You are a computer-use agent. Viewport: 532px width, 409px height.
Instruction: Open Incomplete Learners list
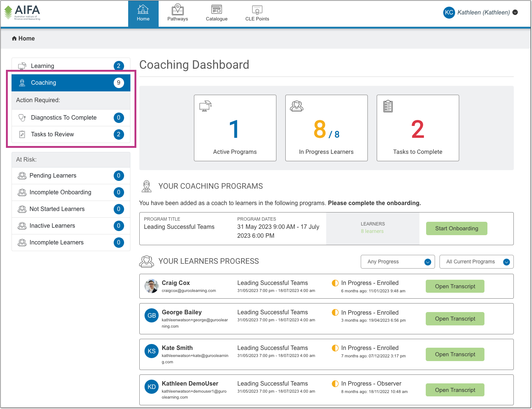coord(71,242)
